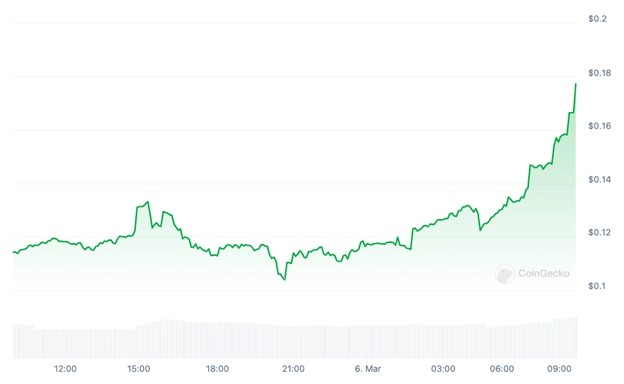Click the 03:00 time axis label
Viewport: 624px width, 384px height.
point(443,369)
